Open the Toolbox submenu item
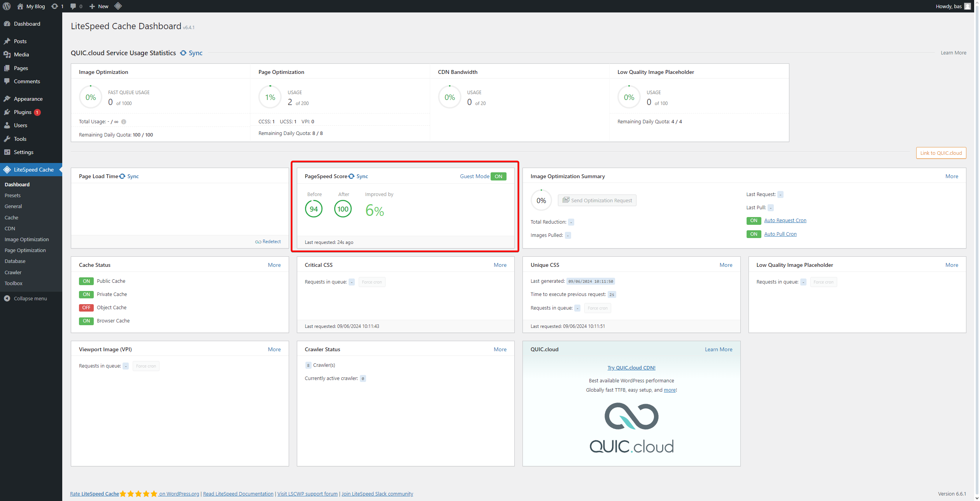Image resolution: width=980 pixels, height=501 pixels. [14, 283]
